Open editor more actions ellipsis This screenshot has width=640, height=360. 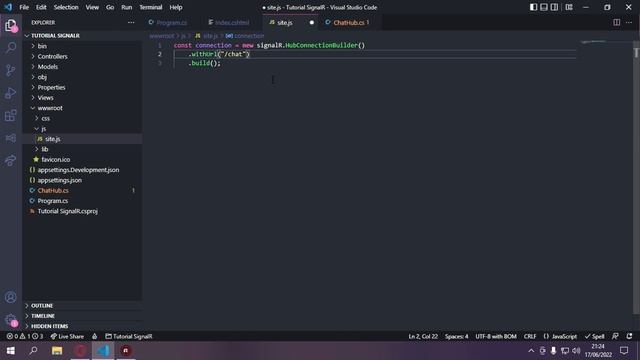click(x=629, y=22)
